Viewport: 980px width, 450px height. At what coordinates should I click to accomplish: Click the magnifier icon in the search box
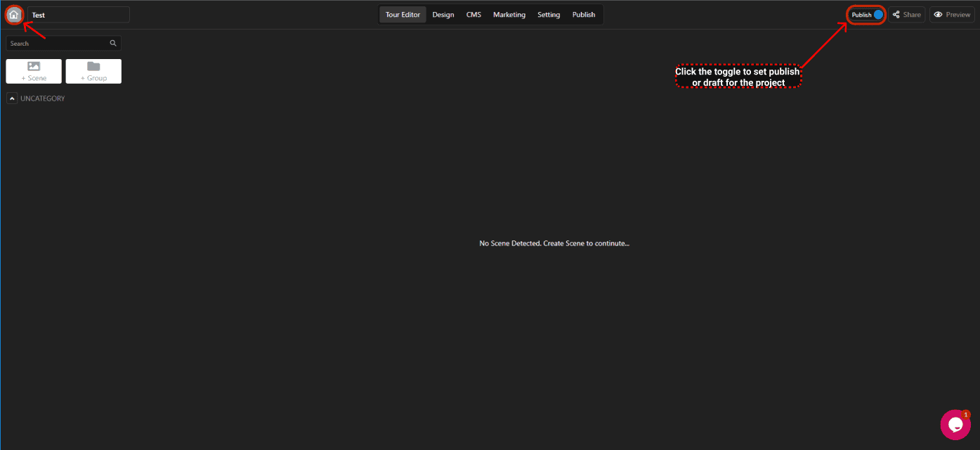(113, 44)
